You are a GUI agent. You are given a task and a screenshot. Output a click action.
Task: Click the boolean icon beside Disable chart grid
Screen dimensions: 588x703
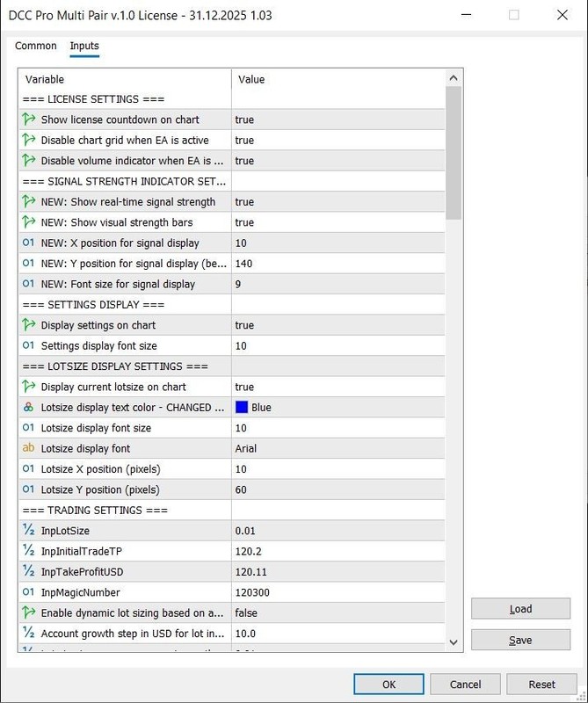coord(29,140)
